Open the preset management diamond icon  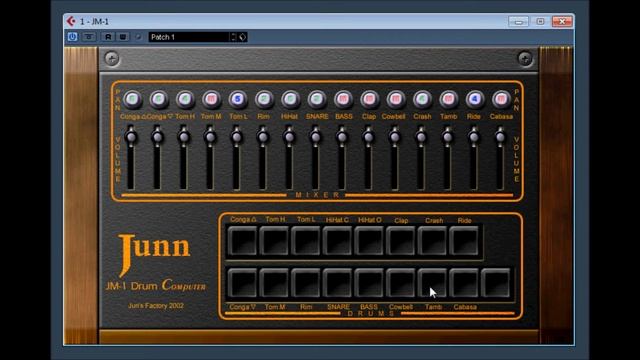243,37
